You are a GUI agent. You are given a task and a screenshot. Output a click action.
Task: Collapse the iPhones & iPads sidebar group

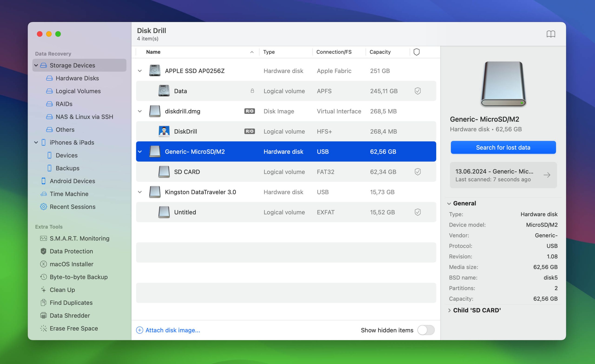pyautogui.click(x=36, y=142)
